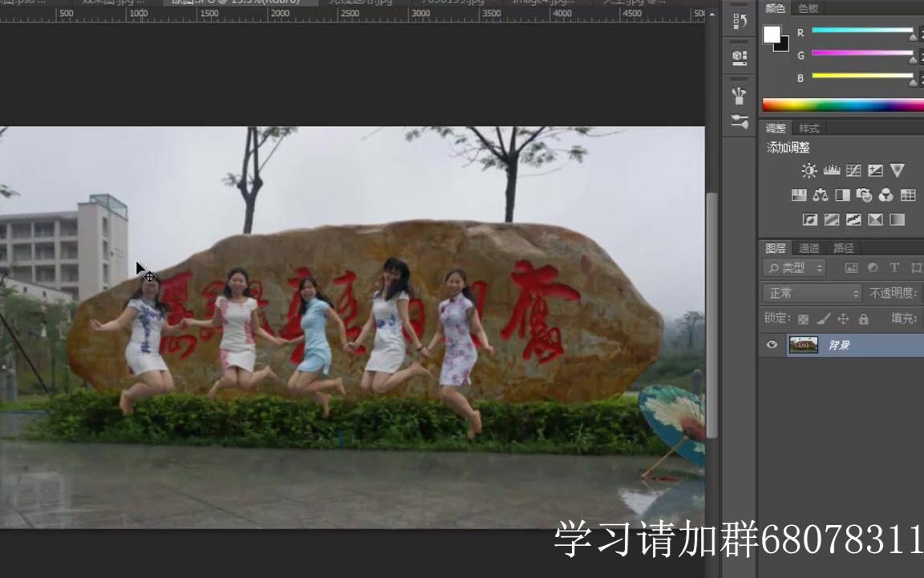Add a Hue/Saturation adjustment
This screenshot has width=924, height=578.
[x=799, y=195]
